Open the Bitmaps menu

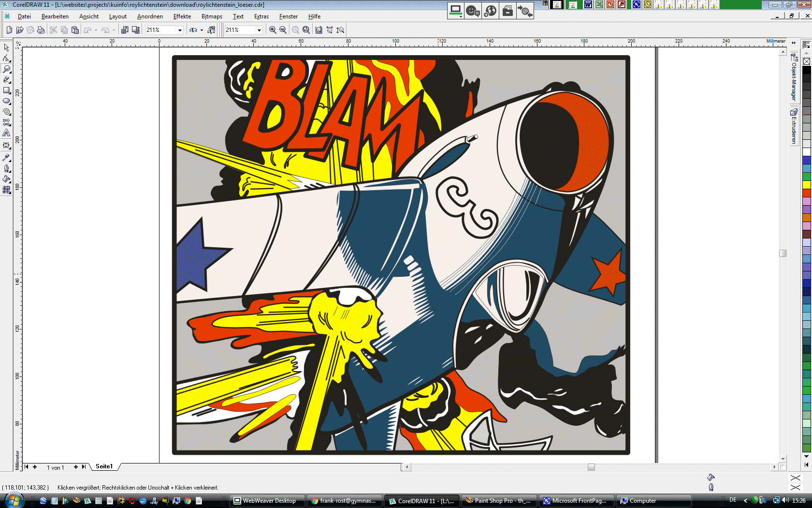[212, 16]
